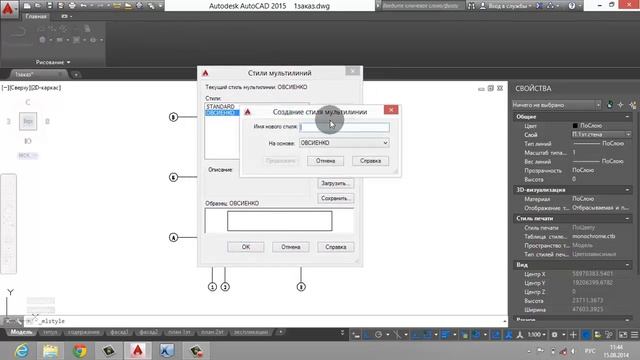Click the Сохранить button in Стили мультилиний
Viewport: 640px width, 360px height.
336,198
